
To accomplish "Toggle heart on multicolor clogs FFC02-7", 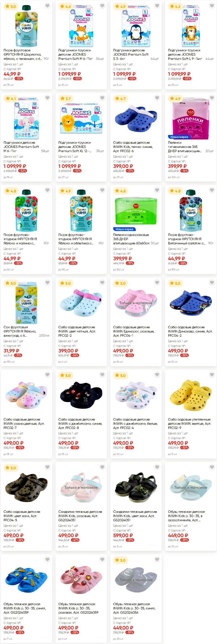I will [47, 375].
